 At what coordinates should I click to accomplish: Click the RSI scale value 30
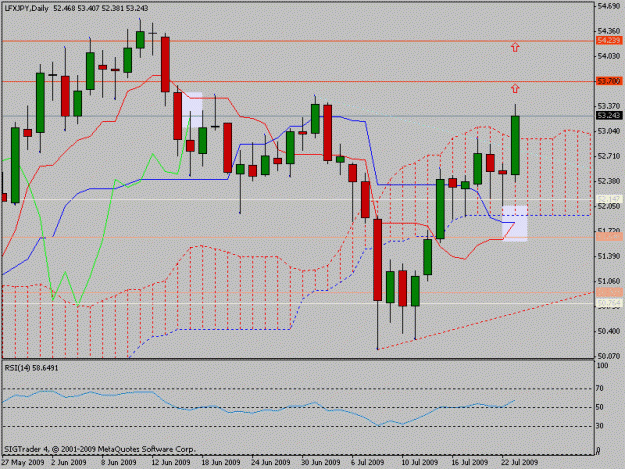click(600, 426)
